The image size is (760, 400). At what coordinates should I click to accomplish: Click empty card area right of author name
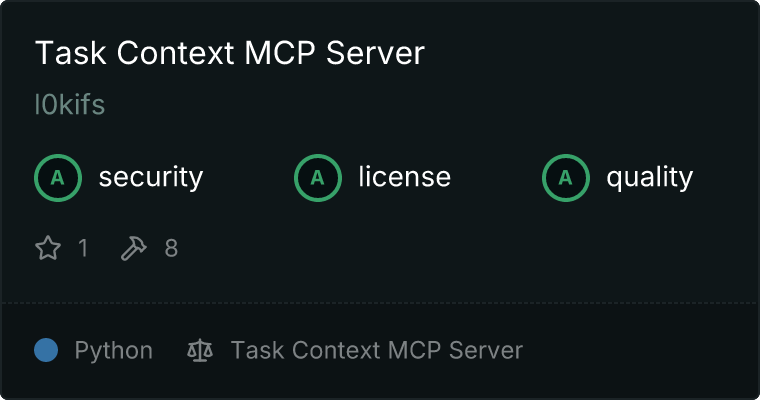412,105
